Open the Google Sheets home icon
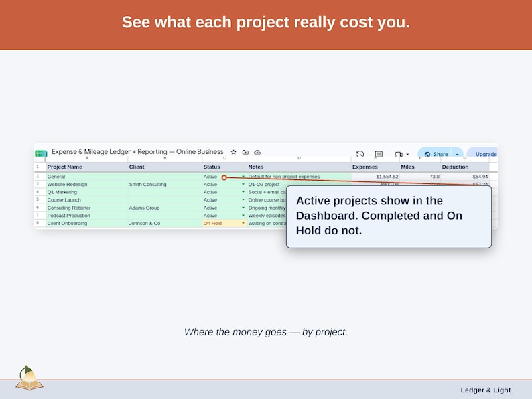532x399 pixels. click(x=41, y=153)
